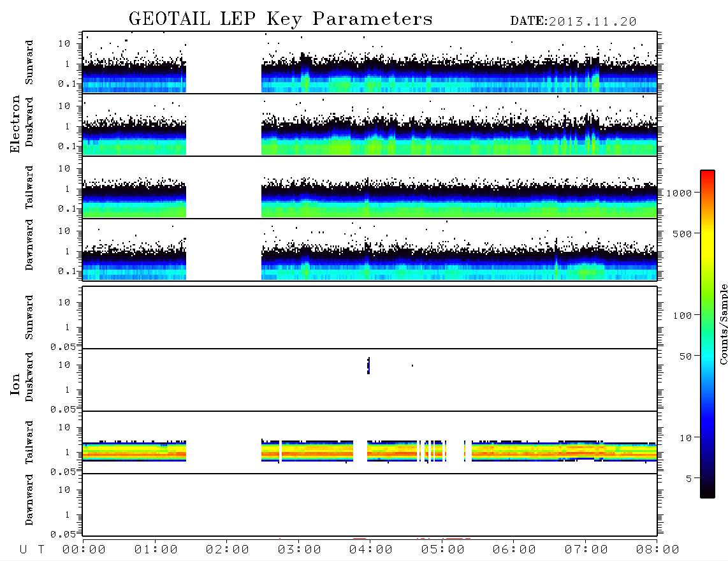Click "0.05" on the Ion Dawnward axis
The height and width of the screenshot is (561, 728).
62,534
